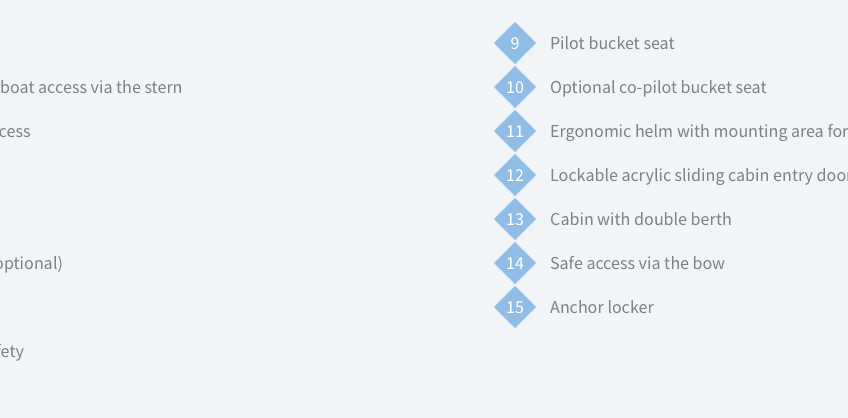Select the partially visible optional) text

tap(31, 263)
